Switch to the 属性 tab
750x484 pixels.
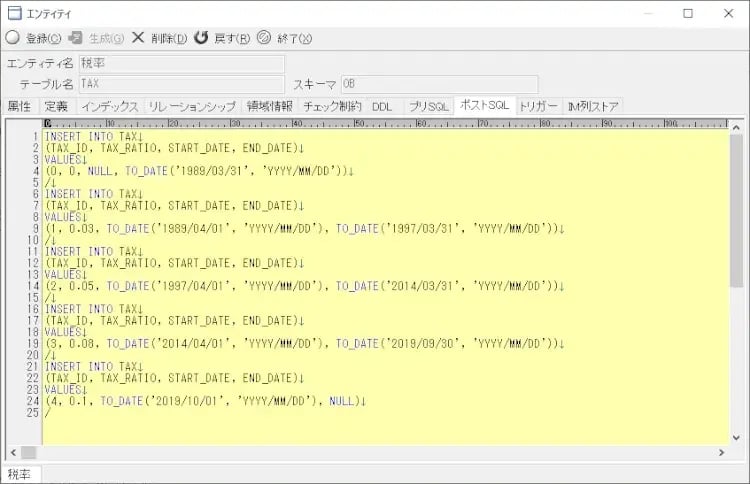click(x=19, y=106)
